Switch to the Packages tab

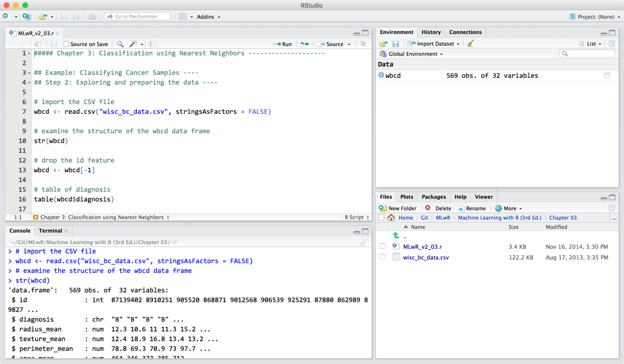434,197
